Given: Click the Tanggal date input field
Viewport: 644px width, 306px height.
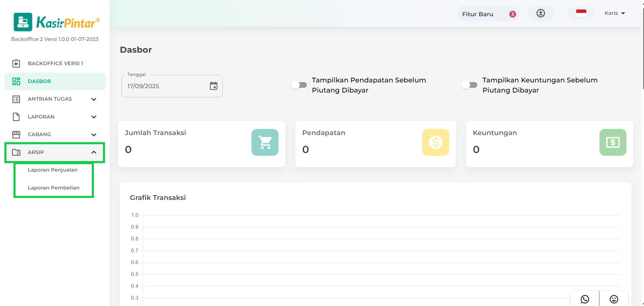Looking at the screenshot, I should click(165, 86).
